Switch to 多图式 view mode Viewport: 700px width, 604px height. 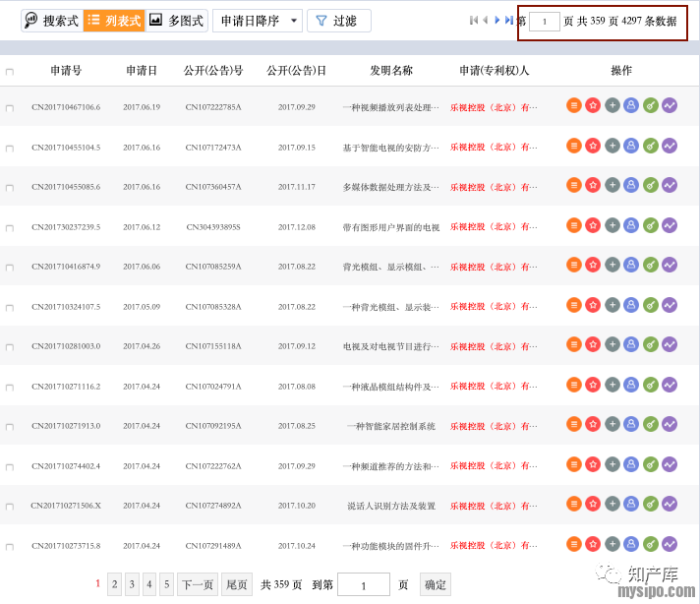point(176,21)
